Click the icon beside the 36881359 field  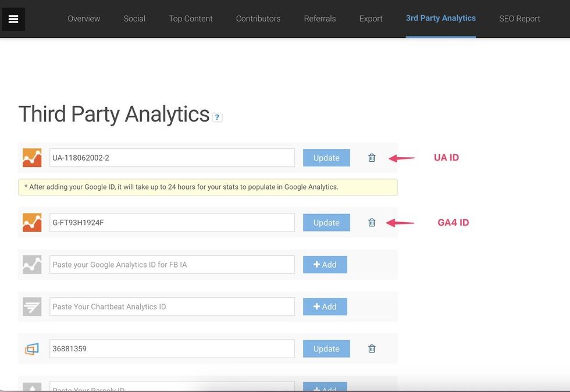[x=32, y=349]
